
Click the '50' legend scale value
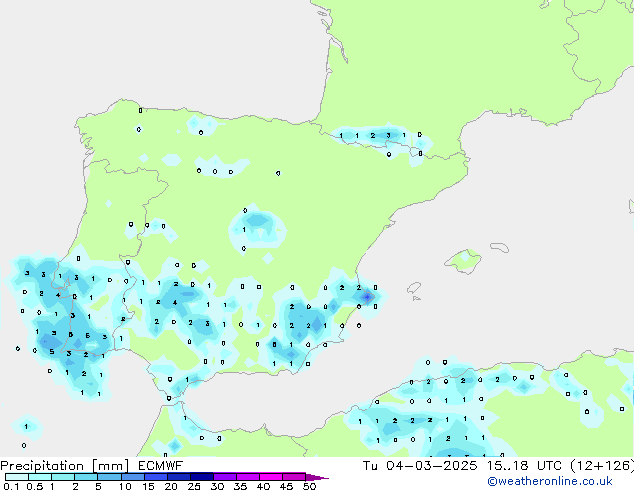click(309, 486)
